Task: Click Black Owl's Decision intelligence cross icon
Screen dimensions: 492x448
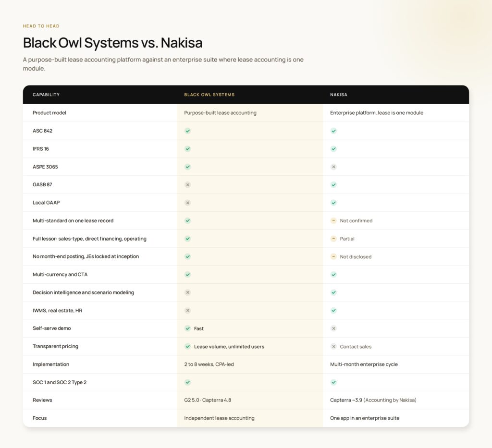Action: (x=188, y=292)
